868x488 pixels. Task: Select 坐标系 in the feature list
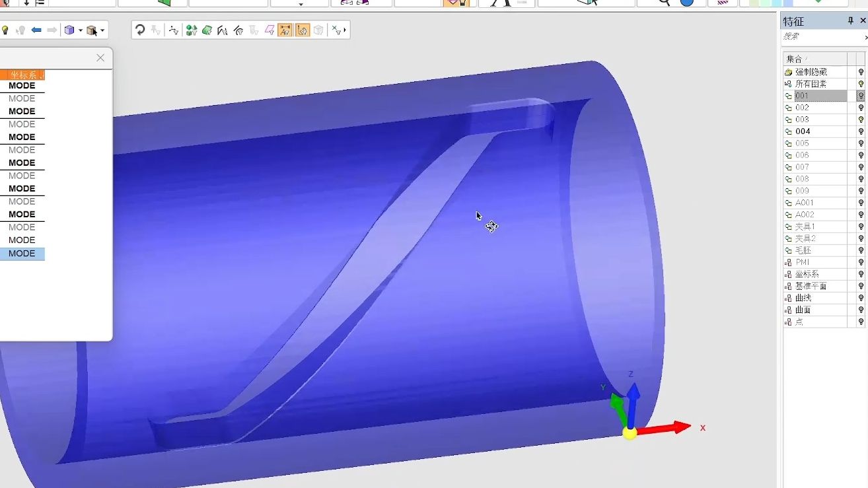807,274
